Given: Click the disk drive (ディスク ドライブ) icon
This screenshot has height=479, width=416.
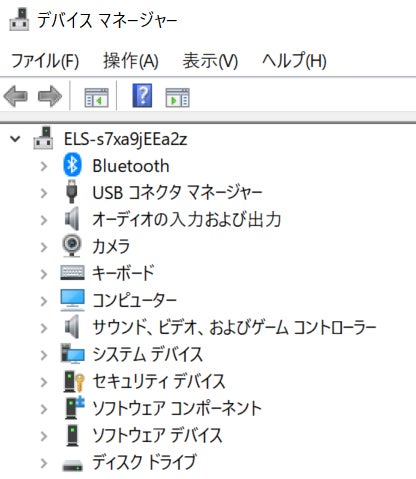Looking at the screenshot, I should pos(72,465).
